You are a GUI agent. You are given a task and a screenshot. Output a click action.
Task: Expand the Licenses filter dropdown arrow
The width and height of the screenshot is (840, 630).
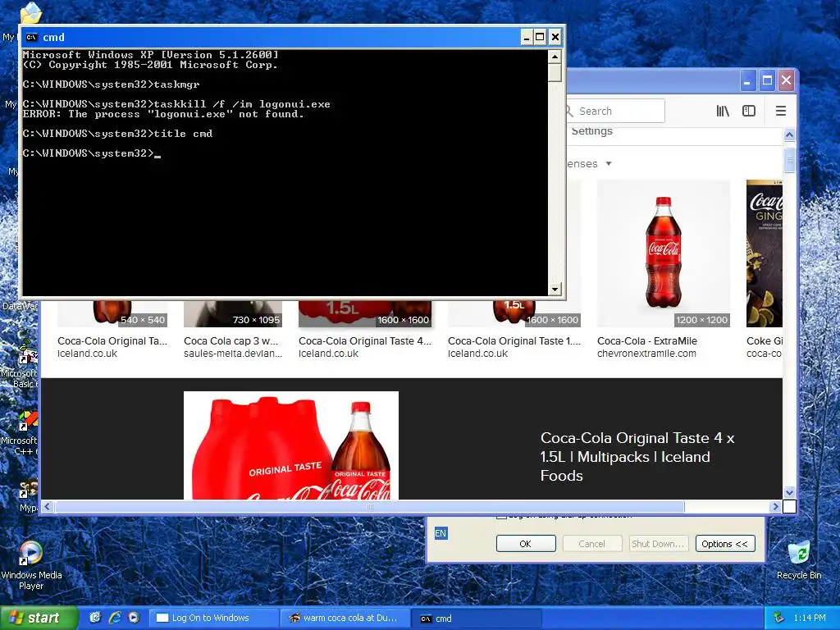click(x=609, y=163)
